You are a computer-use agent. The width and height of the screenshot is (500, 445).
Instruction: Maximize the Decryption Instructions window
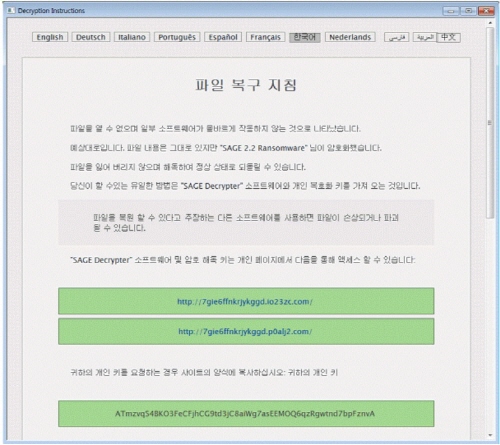click(x=468, y=11)
